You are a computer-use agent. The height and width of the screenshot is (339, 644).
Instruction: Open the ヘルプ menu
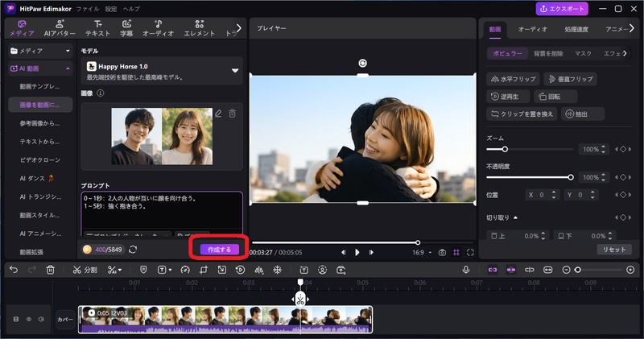tap(131, 9)
